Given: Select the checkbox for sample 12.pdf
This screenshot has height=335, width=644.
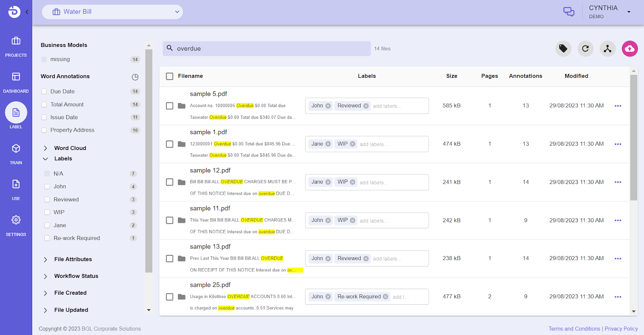Looking at the screenshot, I should (x=169, y=182).
